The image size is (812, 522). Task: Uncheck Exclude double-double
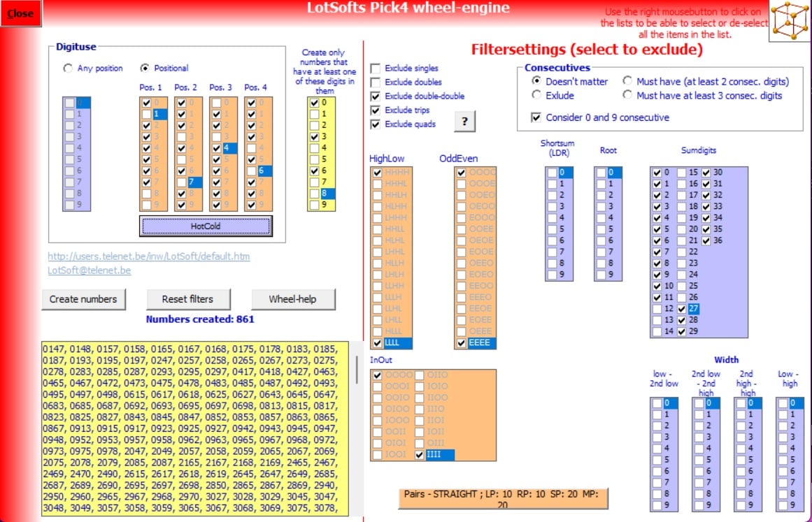[376, 96]
